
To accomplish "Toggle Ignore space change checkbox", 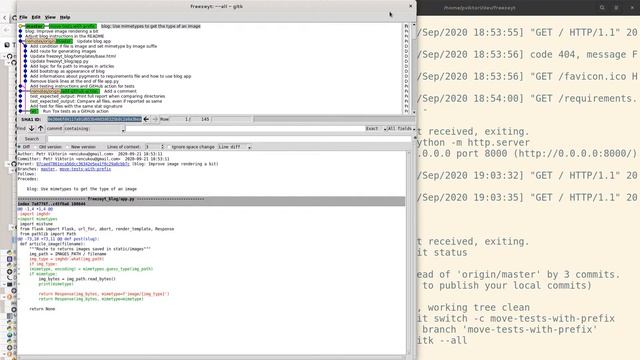I will 191,147.
